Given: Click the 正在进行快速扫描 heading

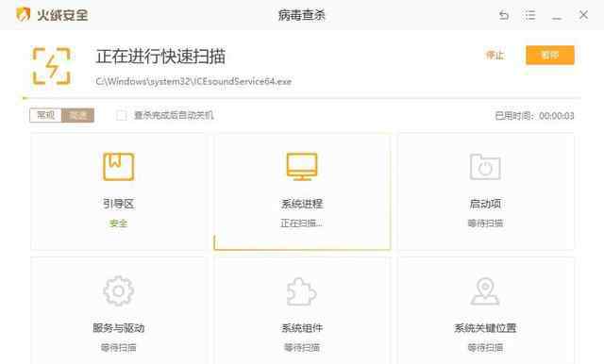Looking at the screenshot, I should click(160, 57).
